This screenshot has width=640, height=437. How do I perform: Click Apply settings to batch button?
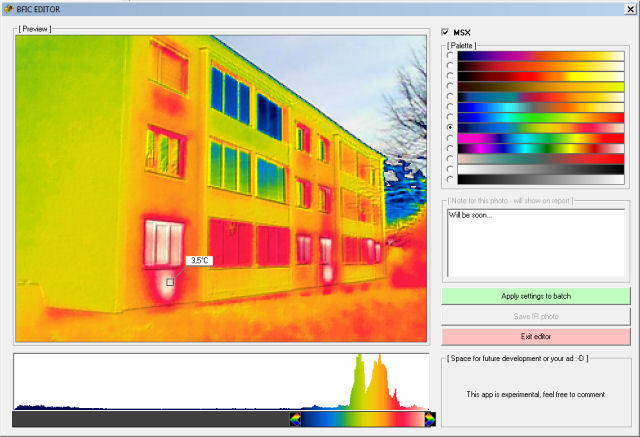pos(536,296)
